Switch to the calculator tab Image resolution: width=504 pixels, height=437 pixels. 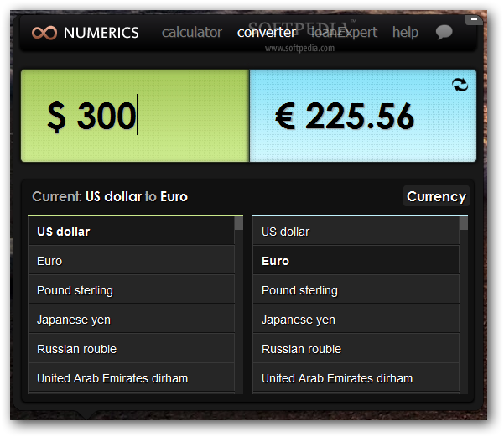(192, 33)
